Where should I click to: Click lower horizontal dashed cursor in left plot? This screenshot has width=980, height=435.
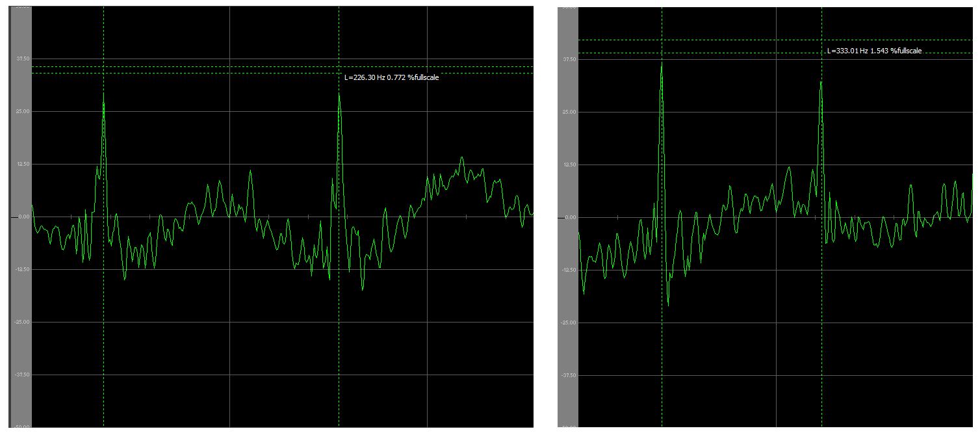pos(195,73)
